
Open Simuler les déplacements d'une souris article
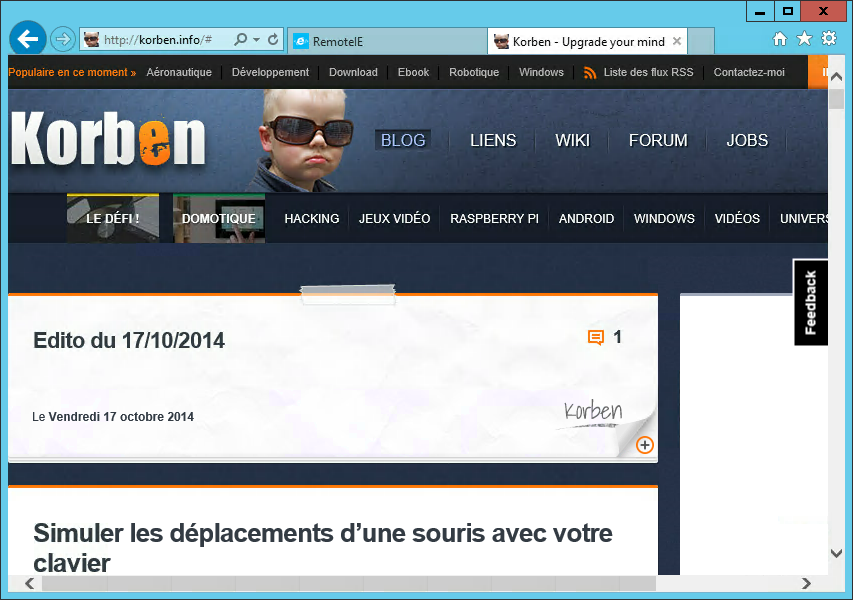[x=323, y=548]
